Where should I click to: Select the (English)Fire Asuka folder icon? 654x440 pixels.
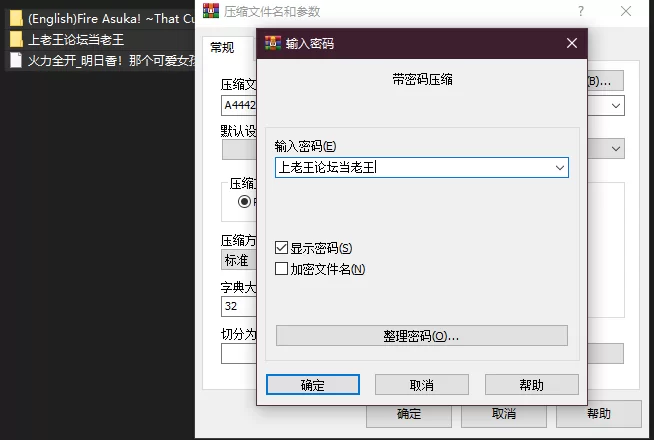[x=16, y=19]
